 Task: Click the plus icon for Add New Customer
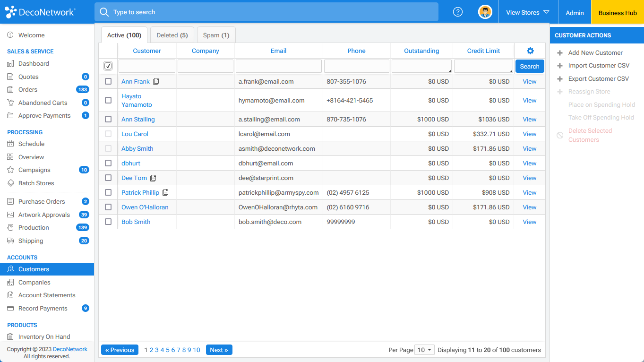click(560, 53)
